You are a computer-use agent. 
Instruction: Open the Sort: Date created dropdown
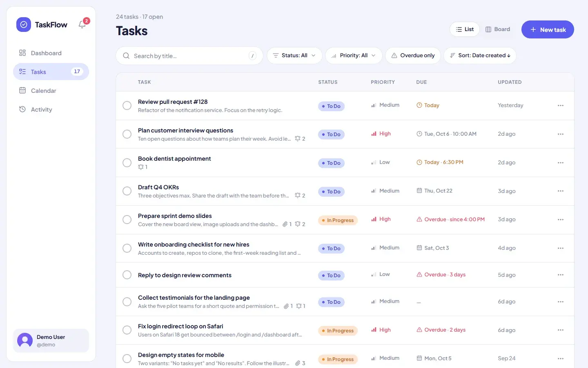(480, 56)
